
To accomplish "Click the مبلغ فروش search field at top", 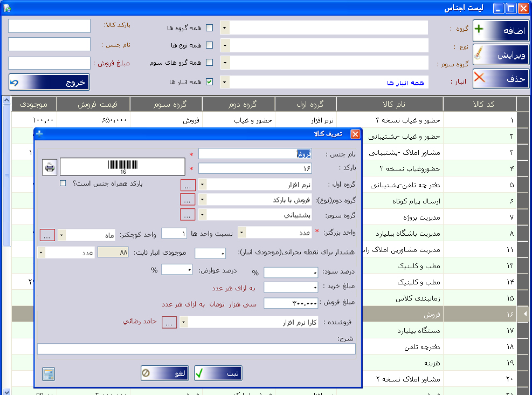I will click(49, 63).
